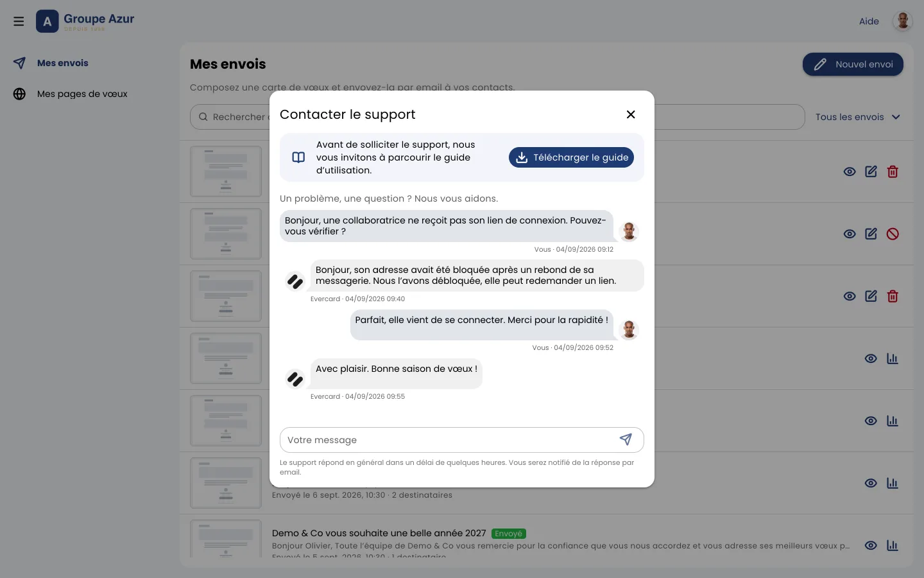Open the user profile avatar menu
This screenshot has height=578, width=924.
click(903, 21)
